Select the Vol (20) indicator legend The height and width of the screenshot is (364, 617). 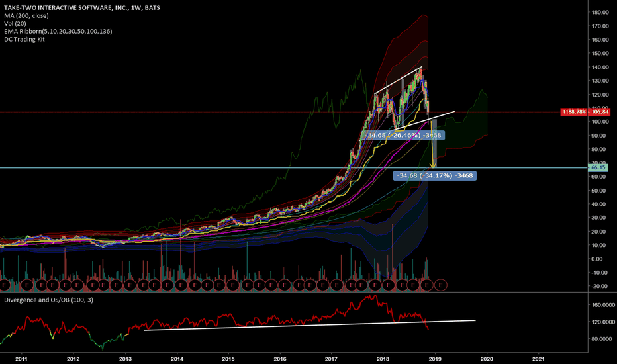click(x=15, y=24)
